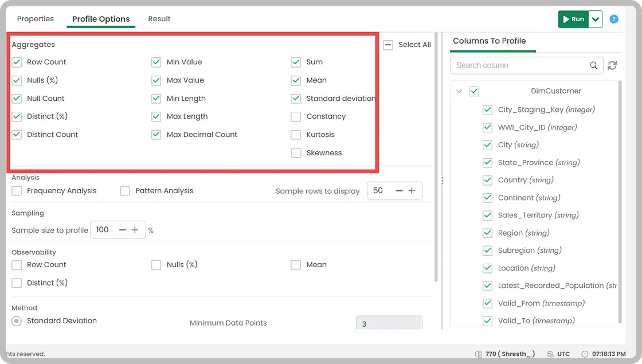Click the Sample rows to display field
Viewport: 642px width, 364px height.
click(x=394, y=190)
